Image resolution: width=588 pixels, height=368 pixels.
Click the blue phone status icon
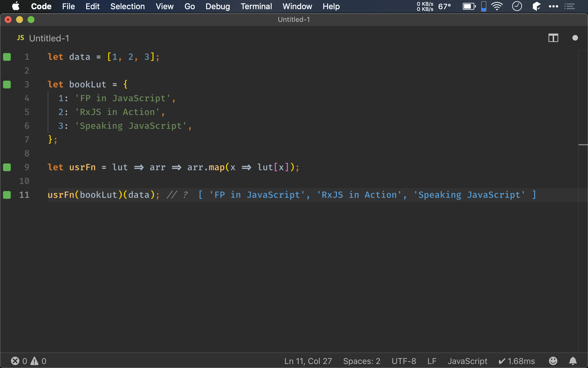pos(484,6)
